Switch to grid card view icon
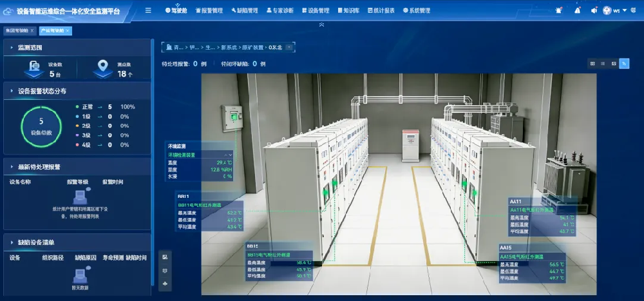644x301 pixels. pos(592,64)
